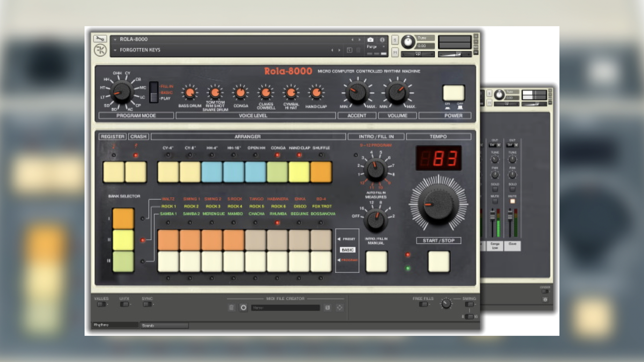Click the record circle in MIDI File Creator

coord(244,308)
